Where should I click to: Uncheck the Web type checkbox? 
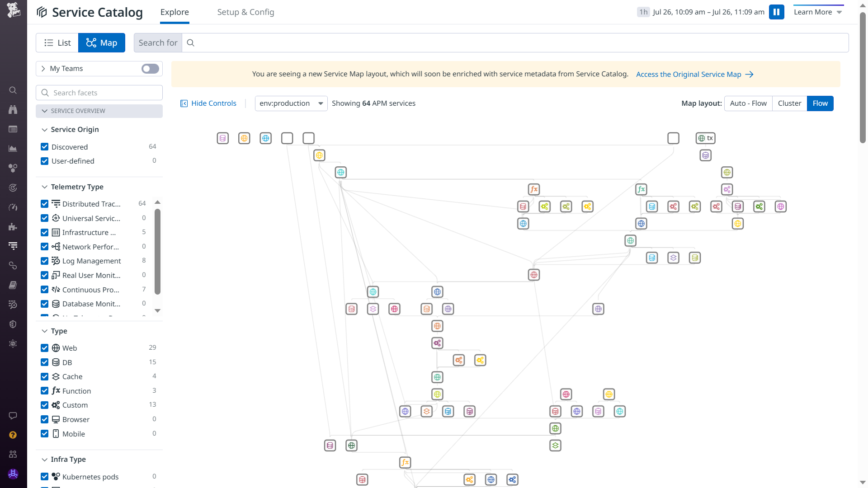click(44, 348)
